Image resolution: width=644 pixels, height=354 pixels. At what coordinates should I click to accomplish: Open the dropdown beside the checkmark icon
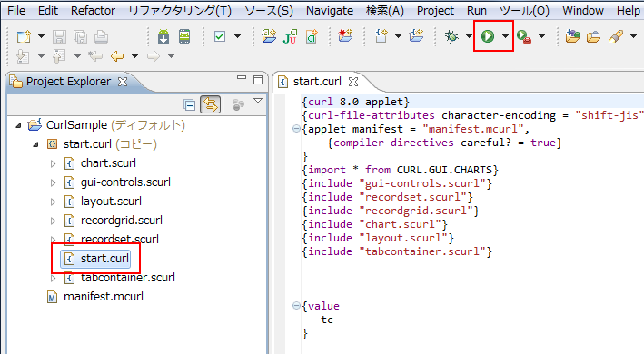[x=237, y=36]
